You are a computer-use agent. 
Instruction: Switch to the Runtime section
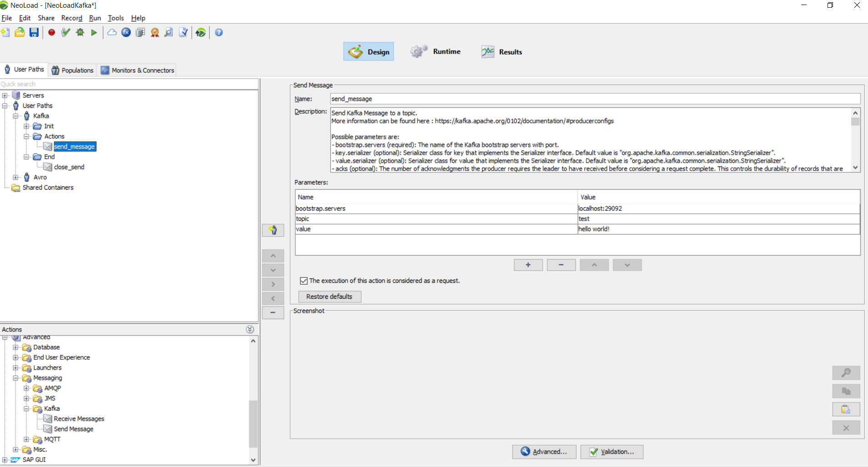(x=435, y=51)
